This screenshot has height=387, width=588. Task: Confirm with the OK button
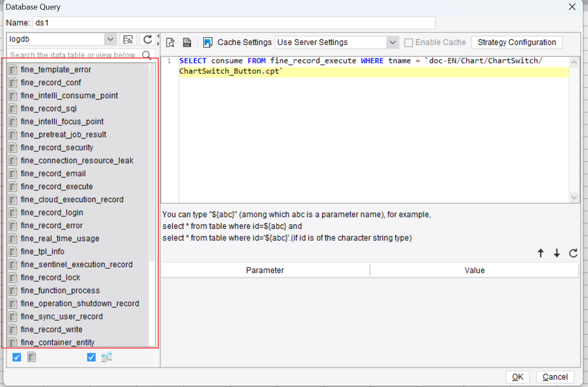click(518, 377)
